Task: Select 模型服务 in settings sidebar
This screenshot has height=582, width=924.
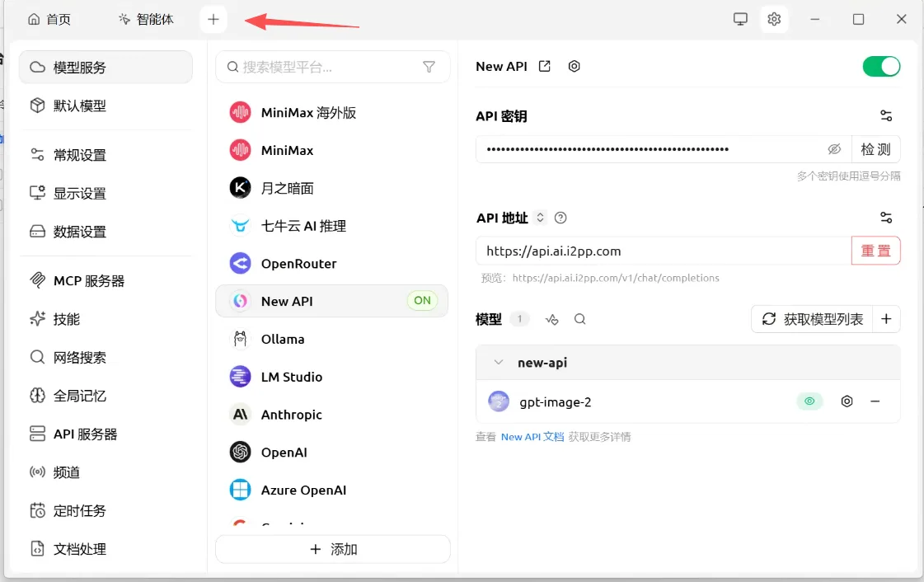Action: (106, 67)
